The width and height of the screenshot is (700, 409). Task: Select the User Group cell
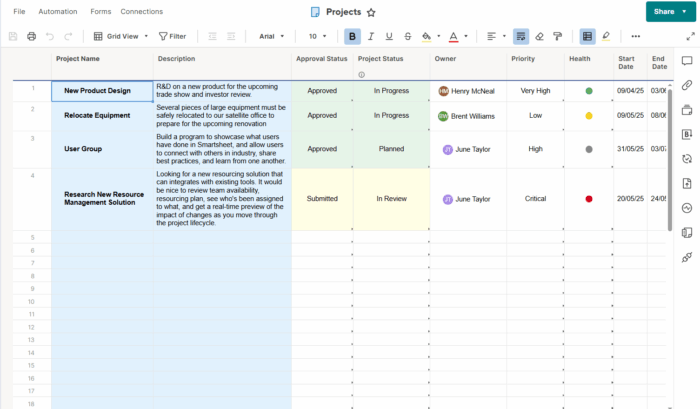click(x=102, y=150)
